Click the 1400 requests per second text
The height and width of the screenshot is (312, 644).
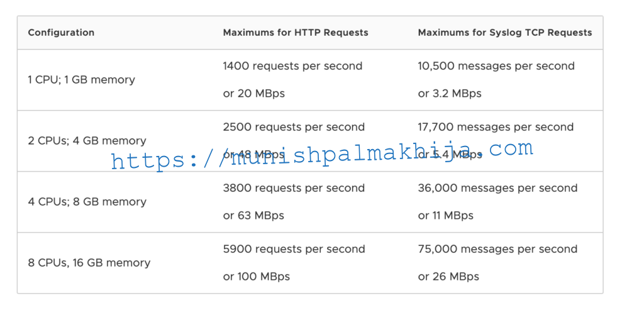tap(293, 66)
